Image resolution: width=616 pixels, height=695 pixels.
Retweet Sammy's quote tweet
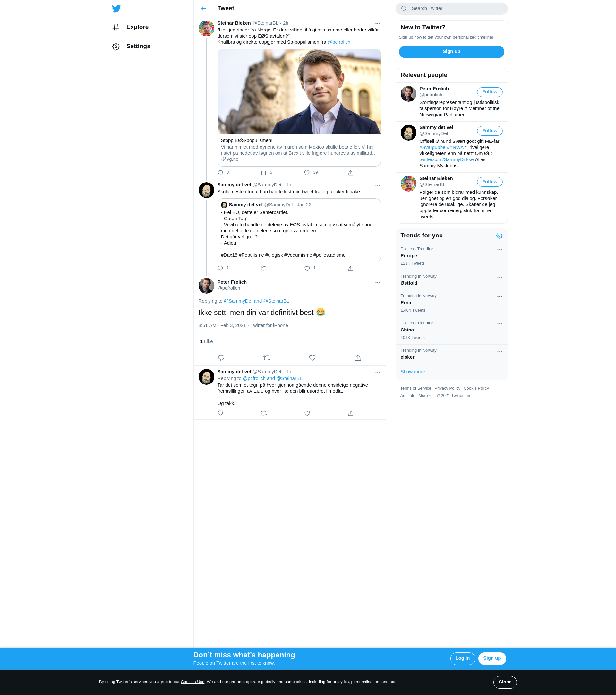click(x=264, y=268)
